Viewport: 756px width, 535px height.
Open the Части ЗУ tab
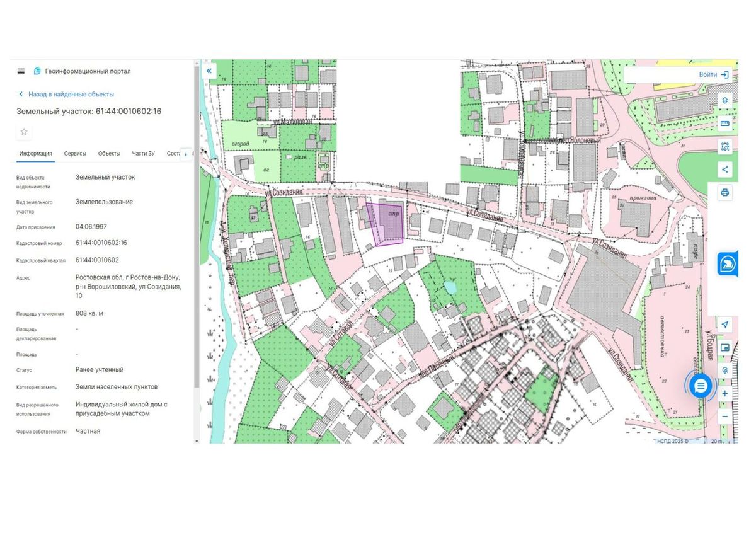point(143,154)
